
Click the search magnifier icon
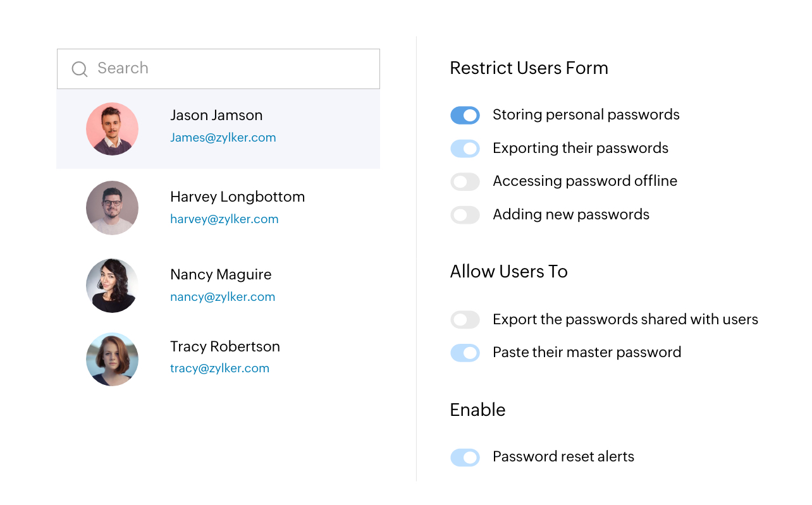[x=80, y=69]
